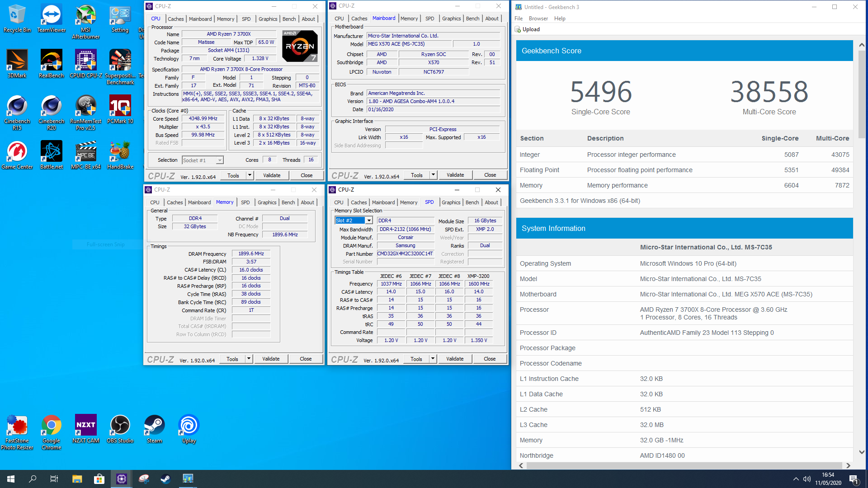Open Cinebench R20 desktop icon
This screenshot has width=868, height=488.
tap(51, 113)
